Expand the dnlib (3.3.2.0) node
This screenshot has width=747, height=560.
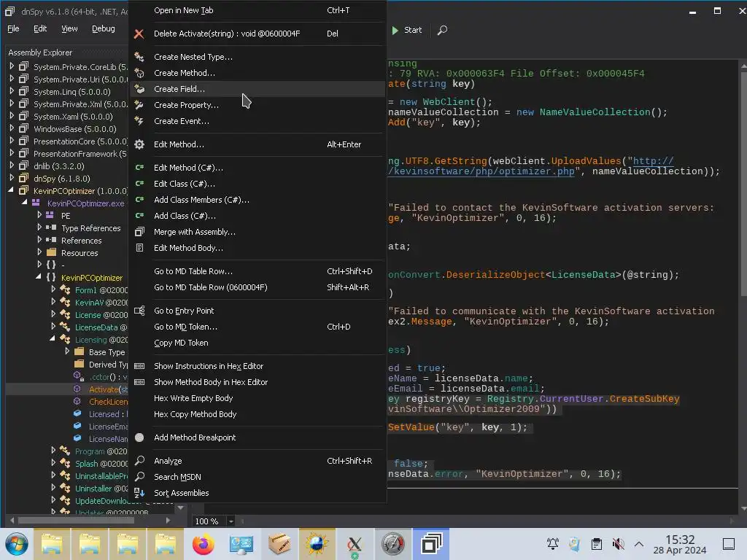click(x=12, y=166)
